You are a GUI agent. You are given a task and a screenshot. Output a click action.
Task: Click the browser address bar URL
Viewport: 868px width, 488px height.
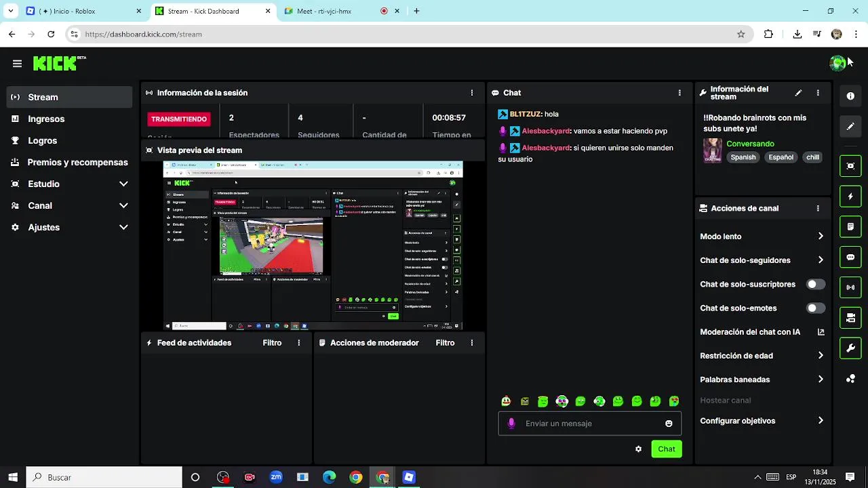point(143,34)
